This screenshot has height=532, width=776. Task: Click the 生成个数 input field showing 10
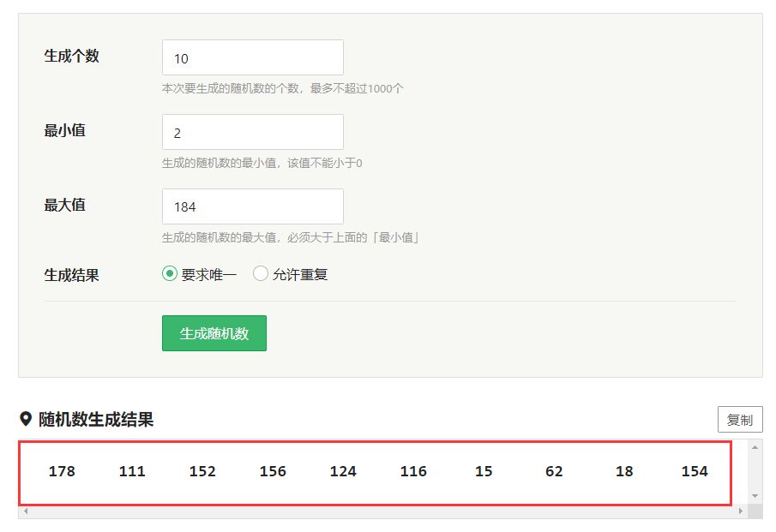(252, 57)
